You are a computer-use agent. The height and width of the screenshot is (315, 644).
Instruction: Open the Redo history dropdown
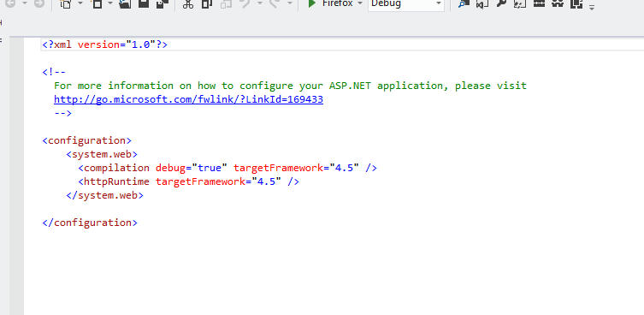(290, 3)
